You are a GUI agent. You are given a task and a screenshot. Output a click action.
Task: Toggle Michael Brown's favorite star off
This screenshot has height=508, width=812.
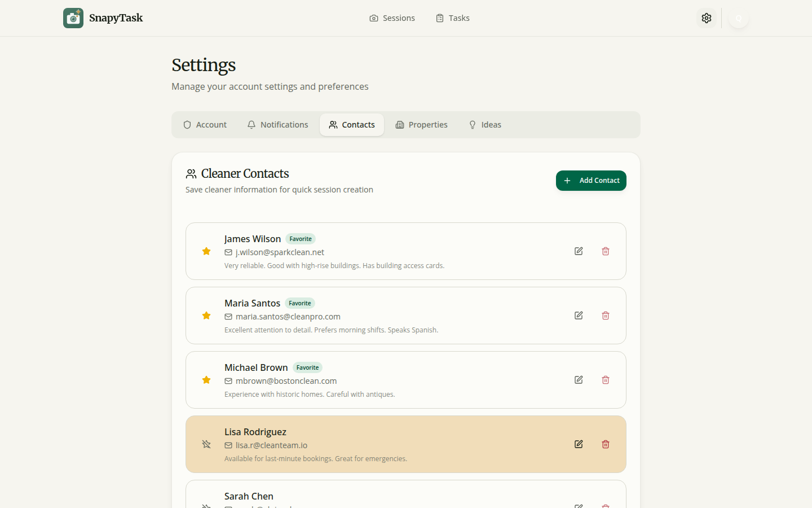pyautogui.click(x=206, y=380)
